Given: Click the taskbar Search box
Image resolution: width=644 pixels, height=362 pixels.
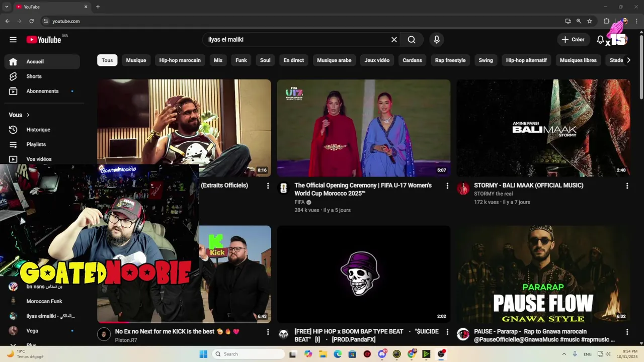Looking at the screenshot, I should [249, 354].
